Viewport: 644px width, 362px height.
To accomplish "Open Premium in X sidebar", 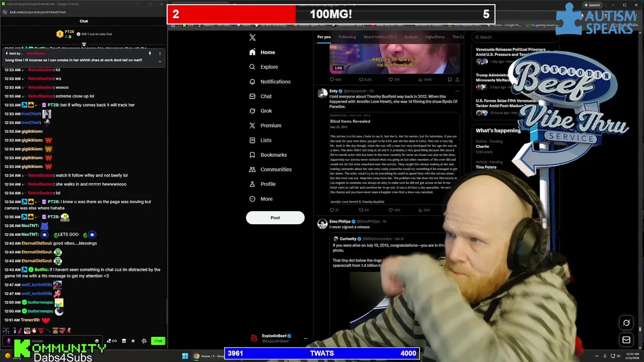I will (x=265, y=125).
